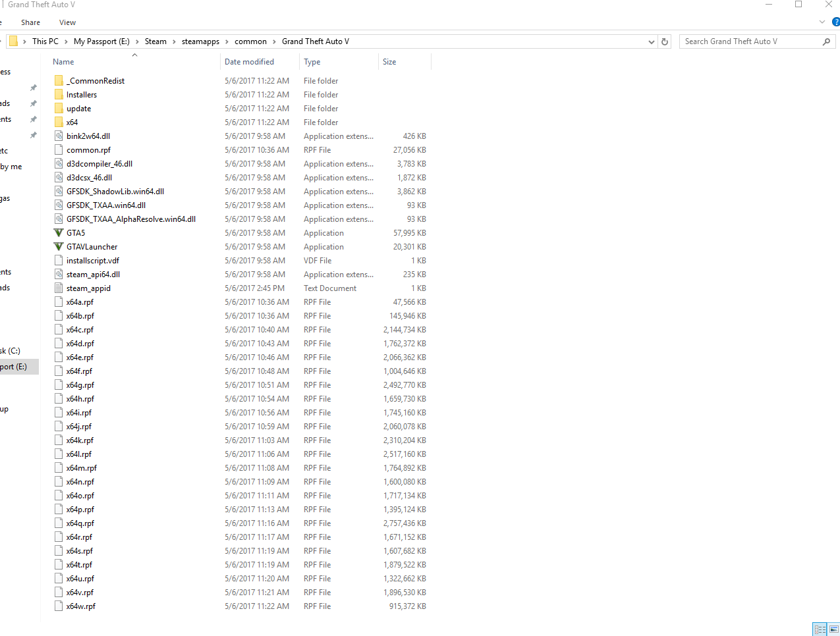This screenshot has width=840, height=636.
Task: Select the x64c.rpf file name
Action: tap(80, 330)
